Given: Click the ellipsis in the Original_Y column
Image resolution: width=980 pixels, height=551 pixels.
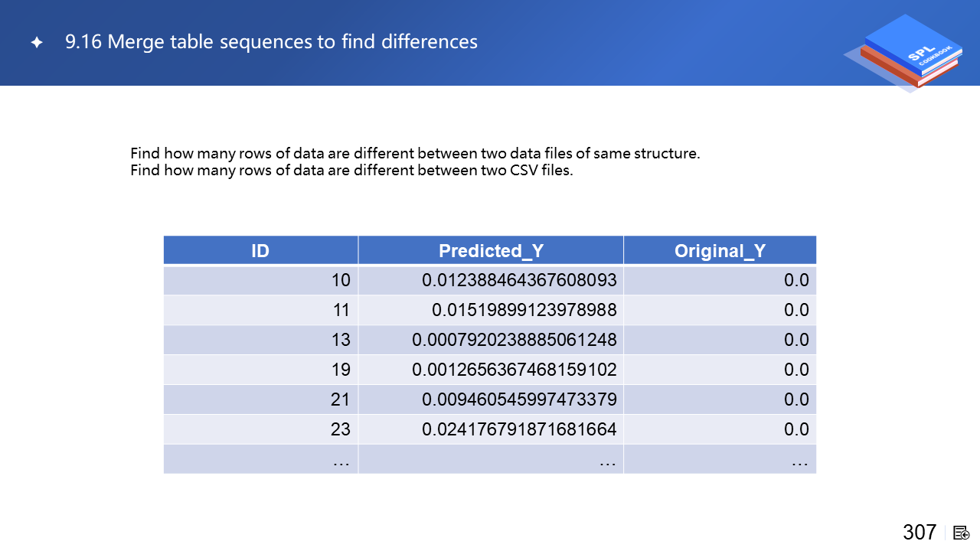Looking at the screenshot, I should point(800,459).
